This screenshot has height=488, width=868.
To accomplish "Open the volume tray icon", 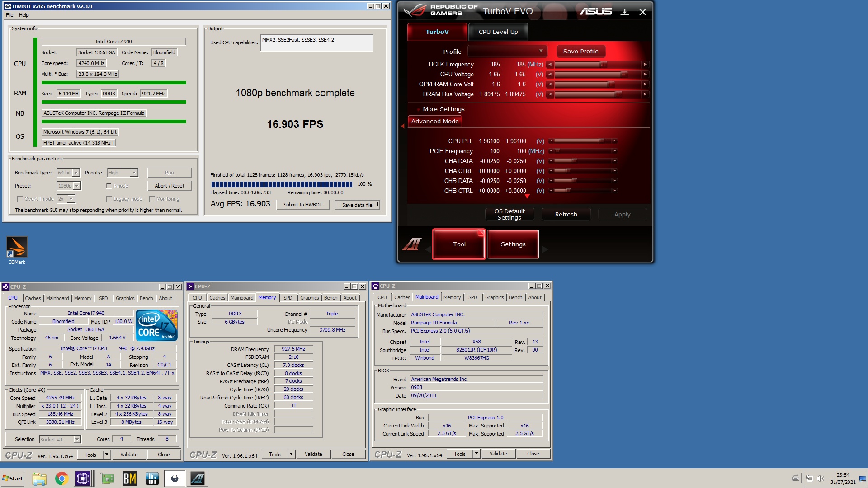I will click(x=821, y=479).
